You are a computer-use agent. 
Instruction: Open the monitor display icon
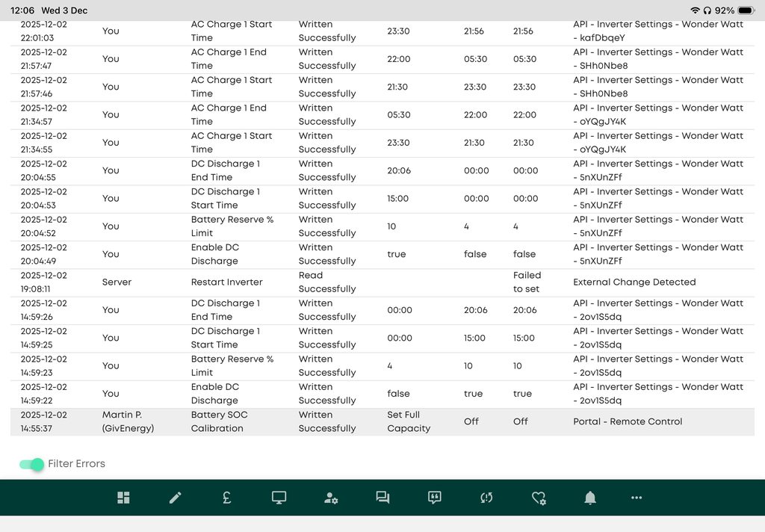(279, 498)
